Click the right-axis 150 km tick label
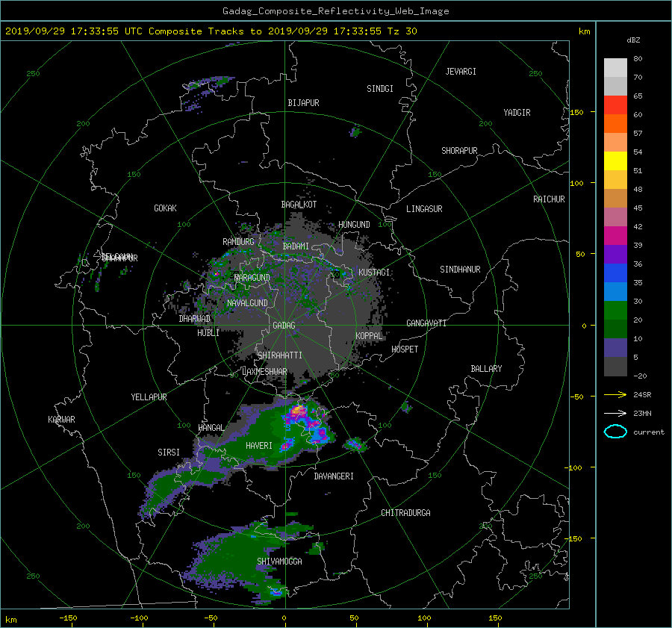Image resolution: width=672 pixels, height=628 pixels. pyautogui.click(x=577, y=112)
